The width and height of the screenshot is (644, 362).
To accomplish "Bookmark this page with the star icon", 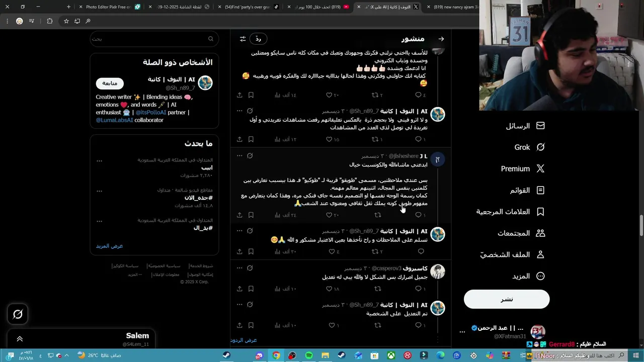I will [66, 21].
